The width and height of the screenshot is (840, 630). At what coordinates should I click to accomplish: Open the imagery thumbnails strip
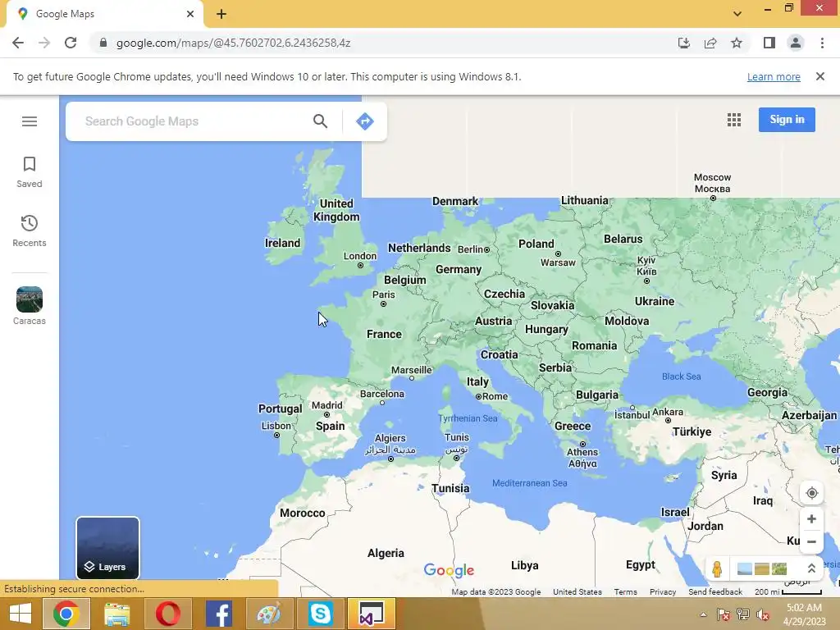pos(762,569)
